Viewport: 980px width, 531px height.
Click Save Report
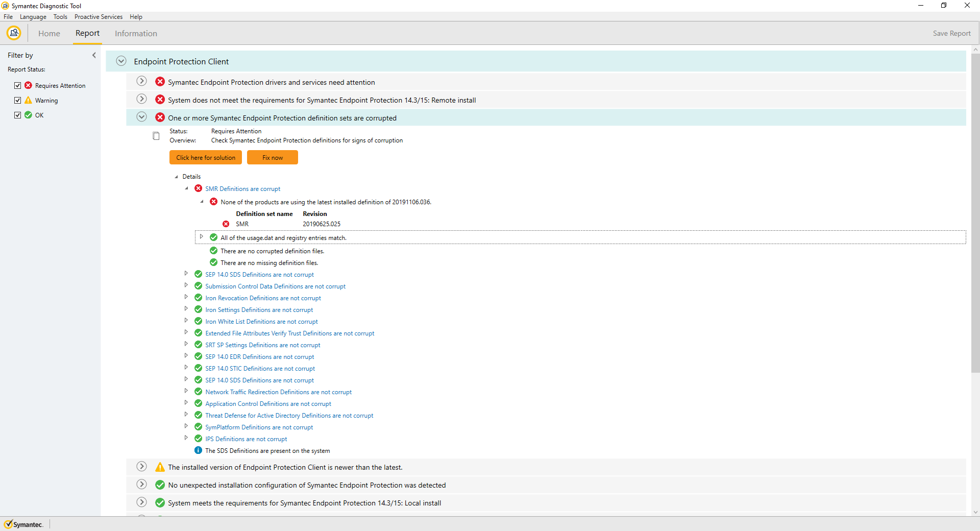tap(951, 33)
